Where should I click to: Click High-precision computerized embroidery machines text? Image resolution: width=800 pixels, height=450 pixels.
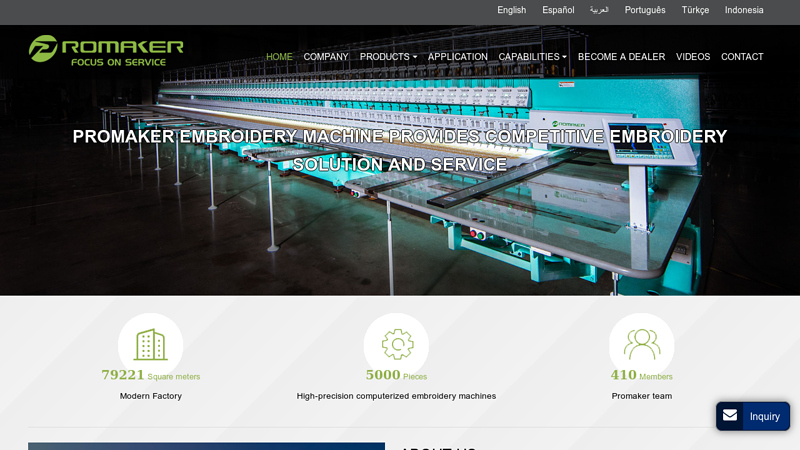click(x=396, y=396)
